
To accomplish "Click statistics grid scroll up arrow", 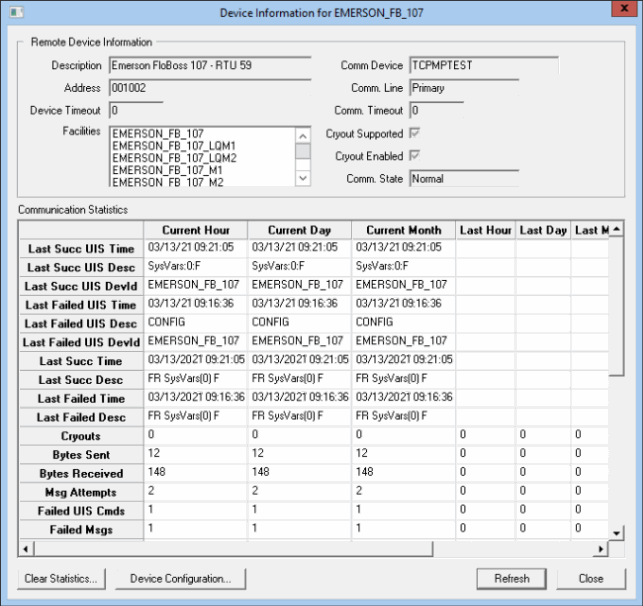I will [616, 230].
